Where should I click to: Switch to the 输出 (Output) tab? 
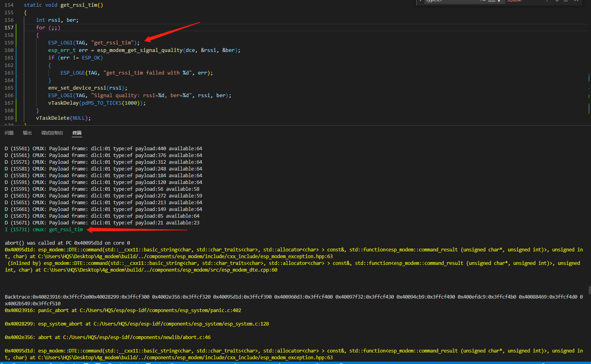pyautogui.click(x=27, y=133)
